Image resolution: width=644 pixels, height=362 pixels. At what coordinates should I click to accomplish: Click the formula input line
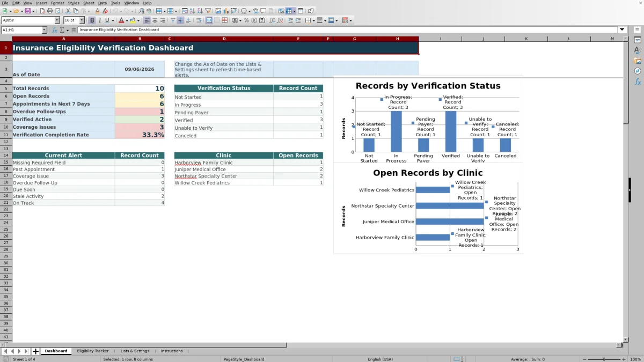point(348,30)
